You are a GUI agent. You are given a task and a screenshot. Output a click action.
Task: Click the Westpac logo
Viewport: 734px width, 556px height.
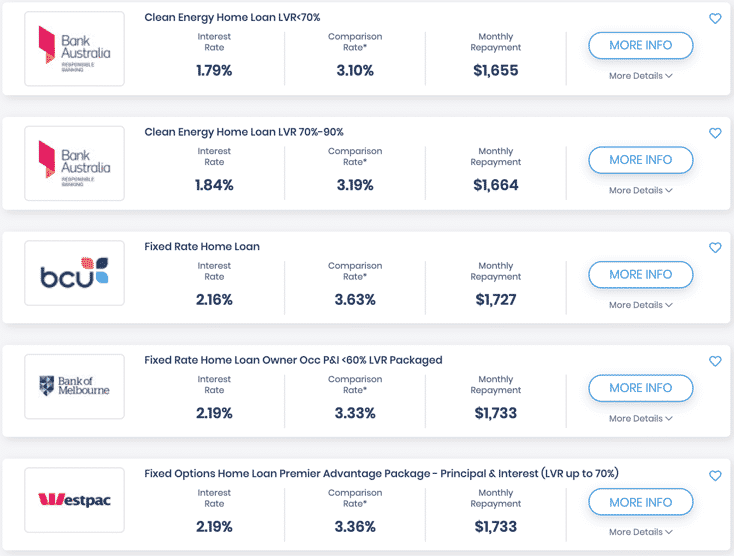click(74, 500)
